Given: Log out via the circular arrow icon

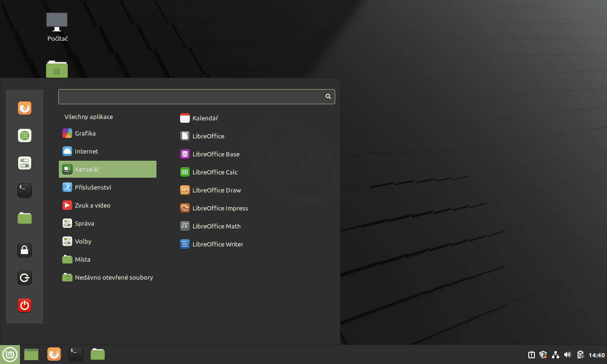Looking at the screenshot, I should tap(24, 278).
